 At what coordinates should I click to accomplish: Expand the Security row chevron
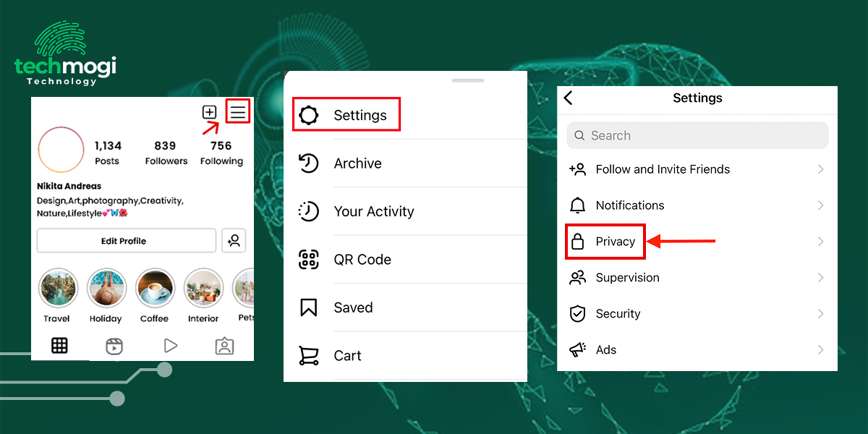point(821,314)
